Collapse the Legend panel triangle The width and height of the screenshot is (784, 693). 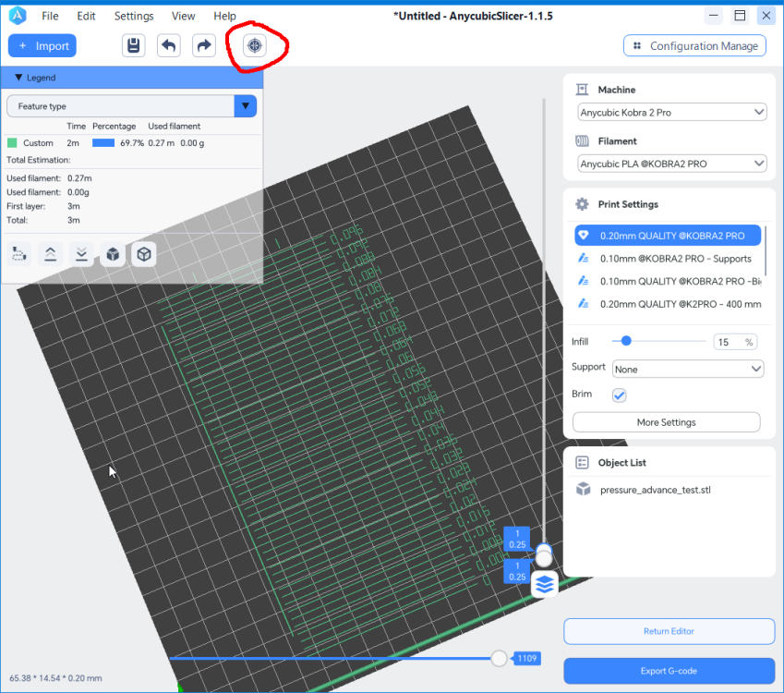(x=18, y=78)
